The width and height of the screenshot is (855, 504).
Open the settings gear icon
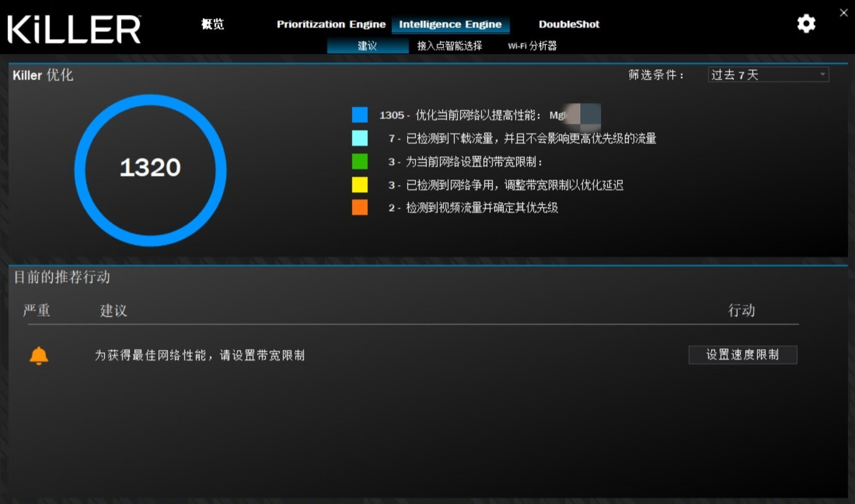(806, 24)
